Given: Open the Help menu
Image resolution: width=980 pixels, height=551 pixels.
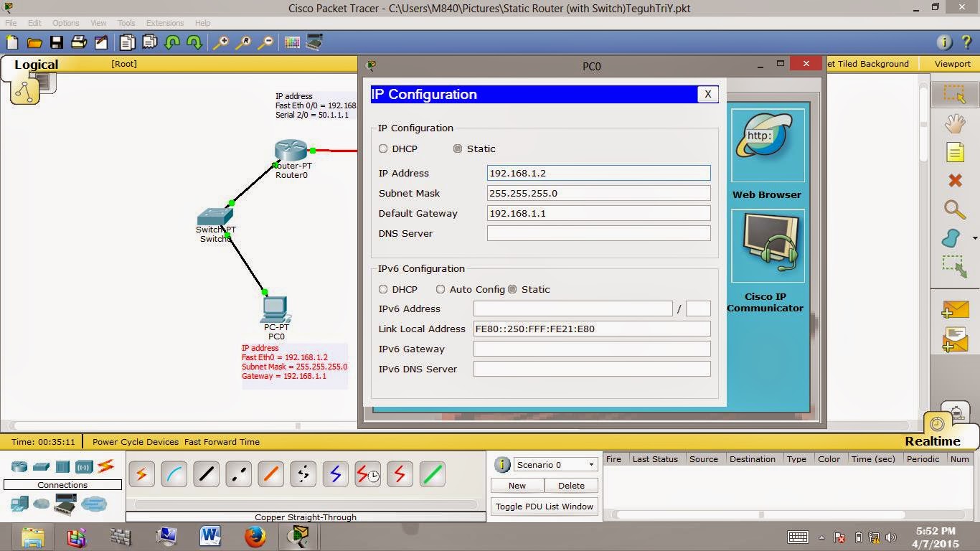Looking at the screenshot, I should [x=203, y=23].
